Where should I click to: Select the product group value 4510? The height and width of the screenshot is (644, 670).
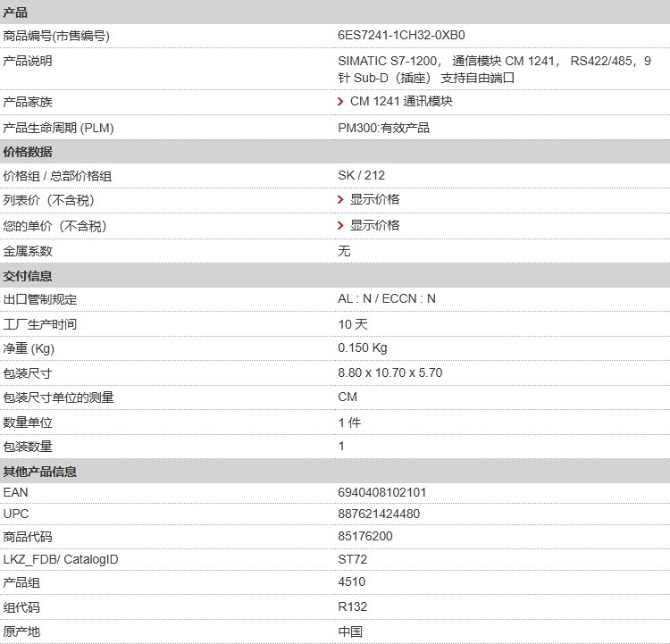tap(352, 581)
